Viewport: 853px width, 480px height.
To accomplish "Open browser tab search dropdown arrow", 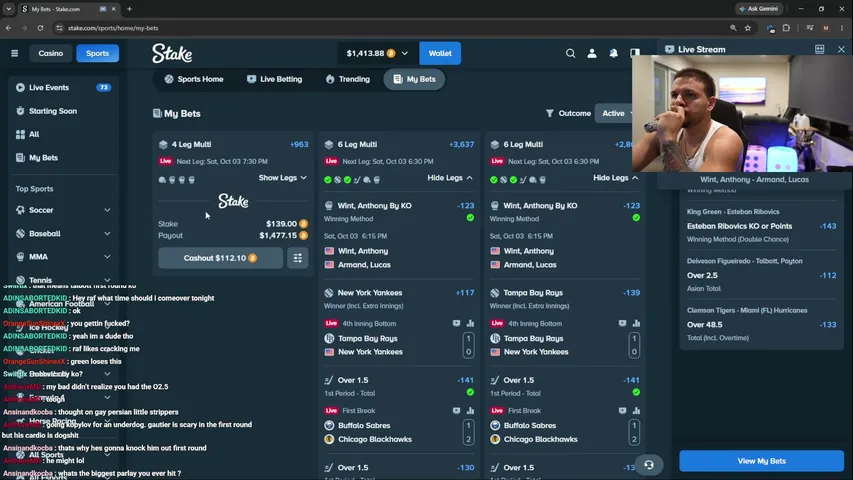I will click(9, 9).
